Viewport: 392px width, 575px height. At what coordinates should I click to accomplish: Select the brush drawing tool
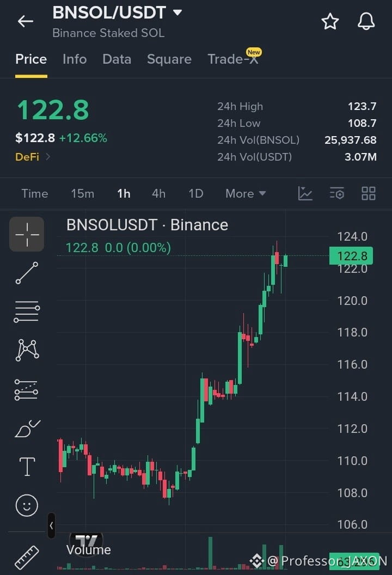(28, 429)
